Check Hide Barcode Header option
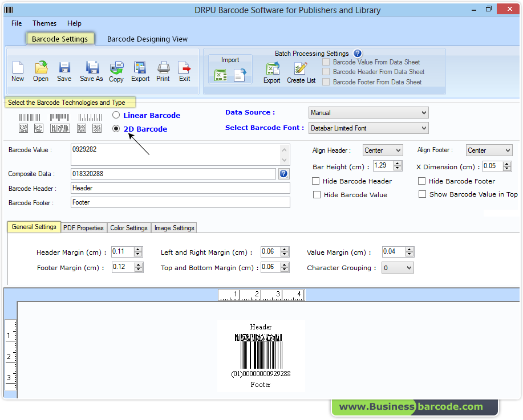Image resolution: width=523 pixels, height=420 pixels. (315, 181)
